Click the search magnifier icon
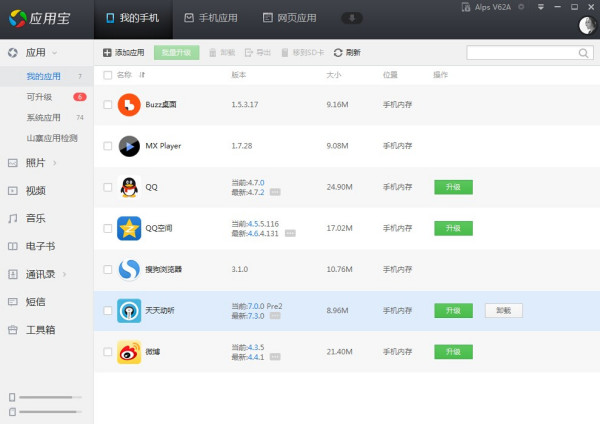The width and height of the screenshot is (600, 424). click(583, 53)
